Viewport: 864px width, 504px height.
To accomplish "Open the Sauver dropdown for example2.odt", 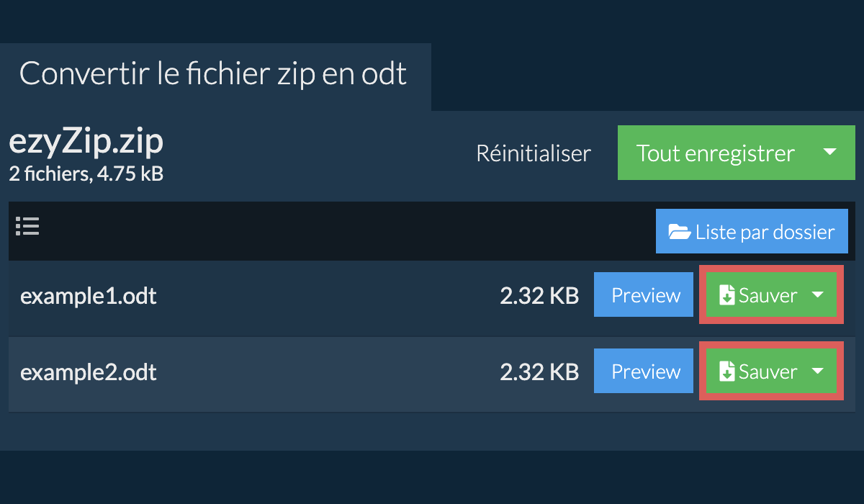I will [817, 371].
